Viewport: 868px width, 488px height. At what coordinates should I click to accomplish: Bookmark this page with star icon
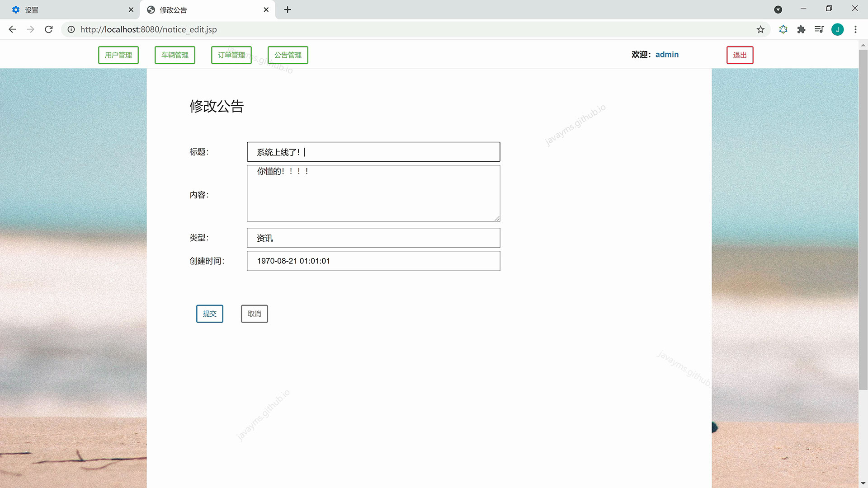pos(760,29)
